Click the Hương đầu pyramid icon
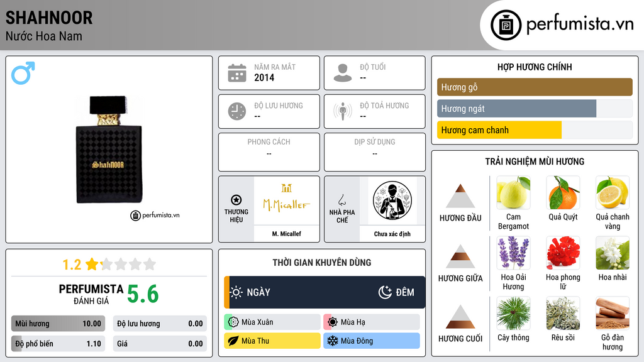 click(x=460, y=196)
